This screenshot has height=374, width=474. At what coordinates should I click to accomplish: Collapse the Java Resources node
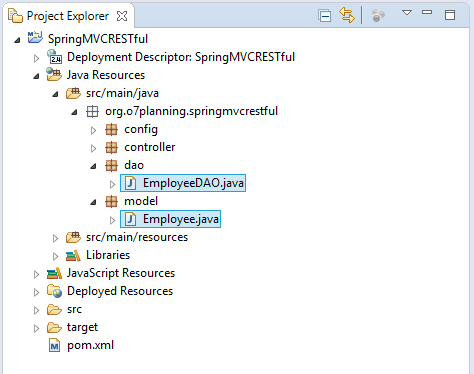pyautogui.click(x=36, y=76)
